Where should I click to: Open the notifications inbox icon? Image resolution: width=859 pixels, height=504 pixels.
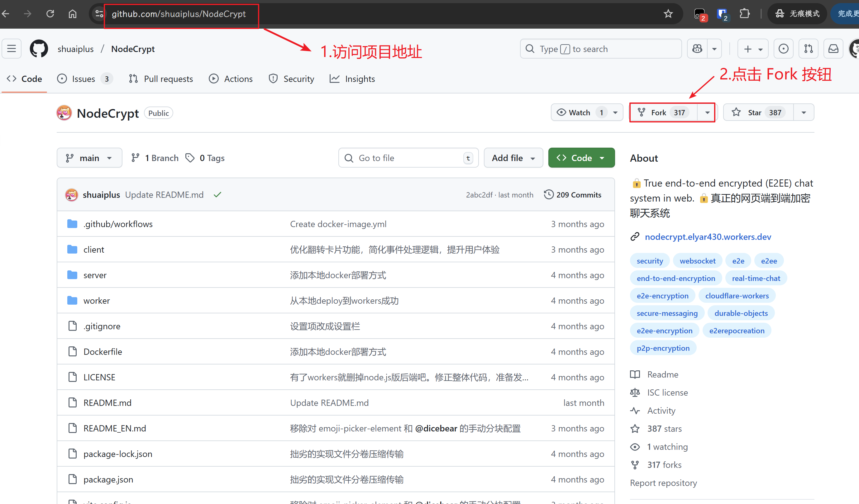(x=833, y=49)
